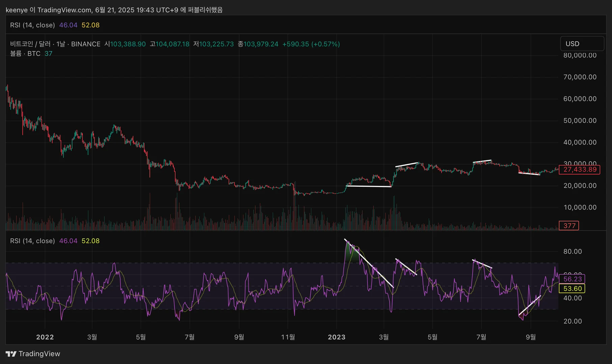Click the low price value 103,225.73
The width and height of the screenshot is (612, 364).
tap(216, 44)
